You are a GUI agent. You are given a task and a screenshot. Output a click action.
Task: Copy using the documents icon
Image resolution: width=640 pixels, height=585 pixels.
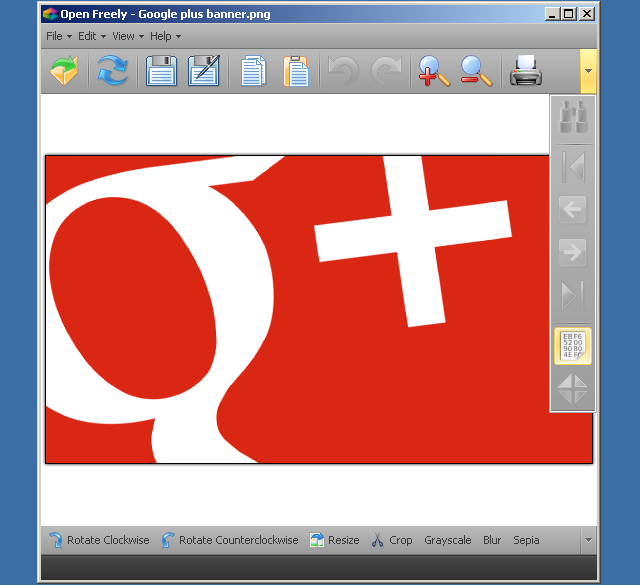pos(253,71)
